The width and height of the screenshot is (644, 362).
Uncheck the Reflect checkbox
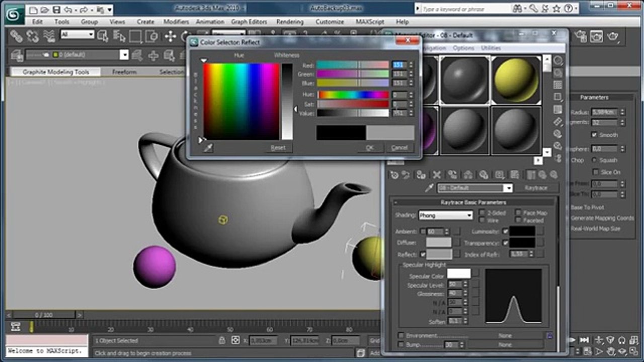pos(422,254)
